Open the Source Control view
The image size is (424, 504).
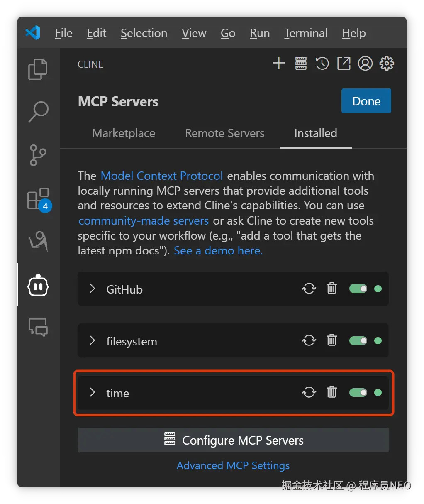[38, 155]
